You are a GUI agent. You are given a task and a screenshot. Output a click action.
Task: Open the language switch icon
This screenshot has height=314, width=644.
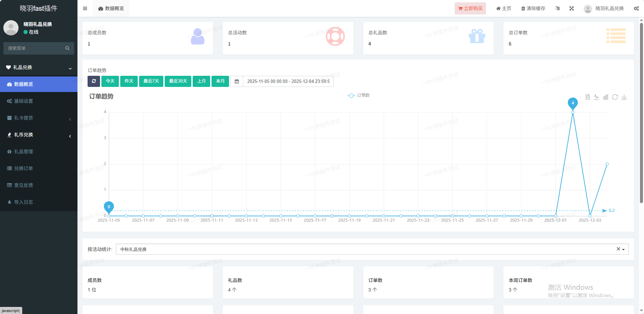(557, 8)
